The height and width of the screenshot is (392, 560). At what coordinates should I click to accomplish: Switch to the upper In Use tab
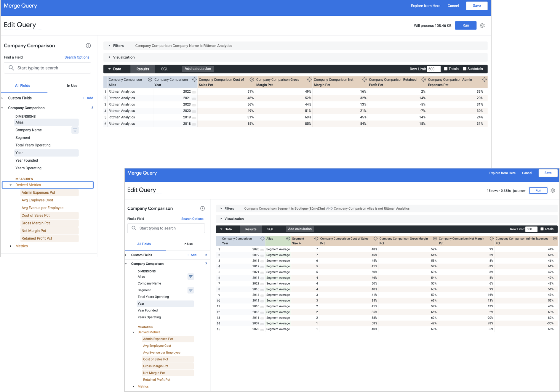[72, 86]
